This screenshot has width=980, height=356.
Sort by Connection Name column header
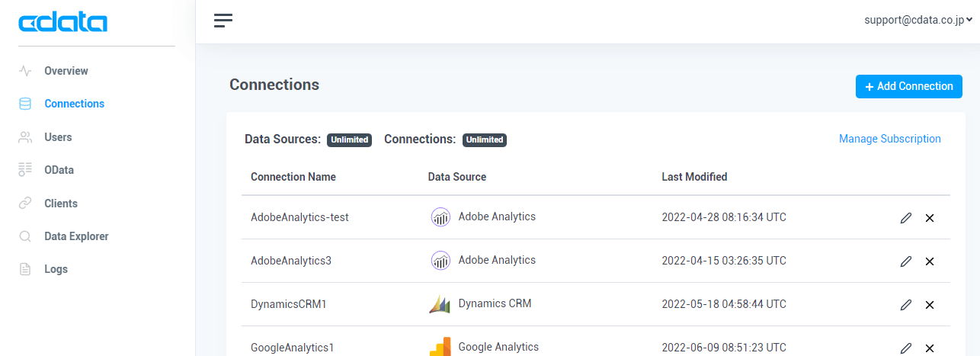[293, 177]
